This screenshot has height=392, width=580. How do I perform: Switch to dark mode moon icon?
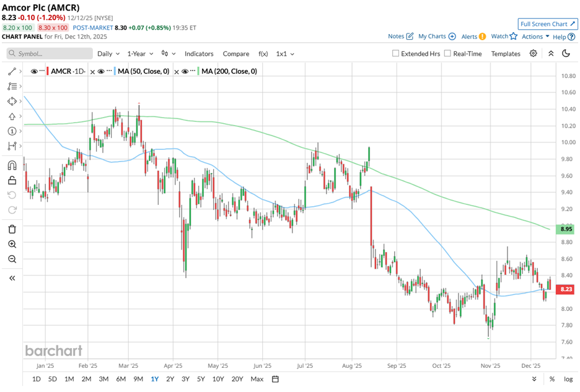click(x=566, y=54)
